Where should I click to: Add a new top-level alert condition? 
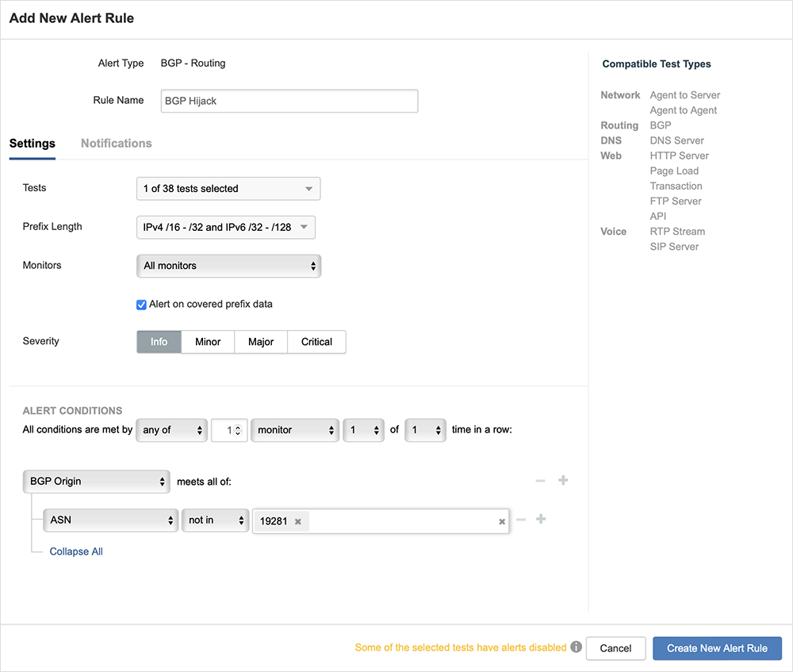(563, 480)
